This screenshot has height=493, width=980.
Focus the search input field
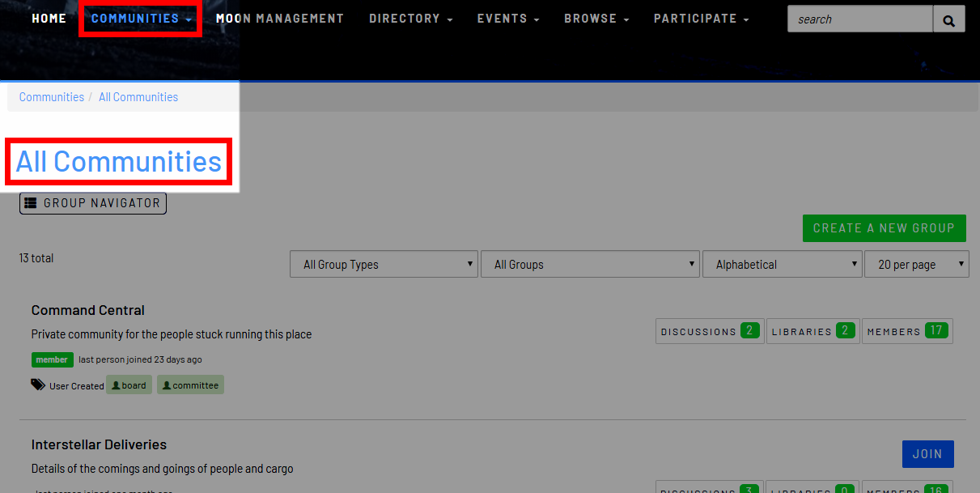[860, 19]
